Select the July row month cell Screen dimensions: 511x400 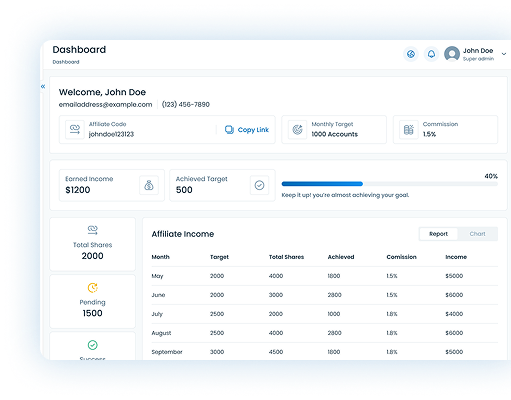157,314
